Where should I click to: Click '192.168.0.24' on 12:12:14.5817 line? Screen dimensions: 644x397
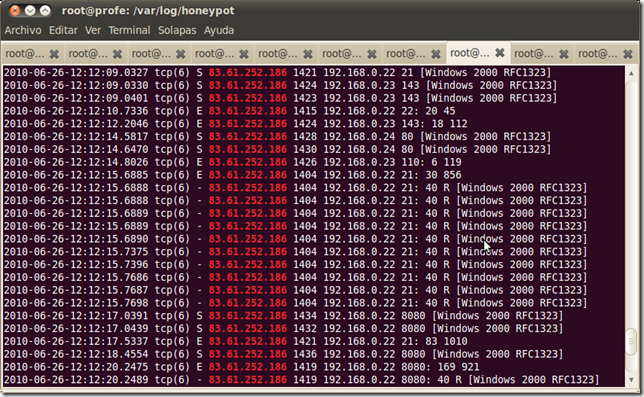(x=359, y=136)
